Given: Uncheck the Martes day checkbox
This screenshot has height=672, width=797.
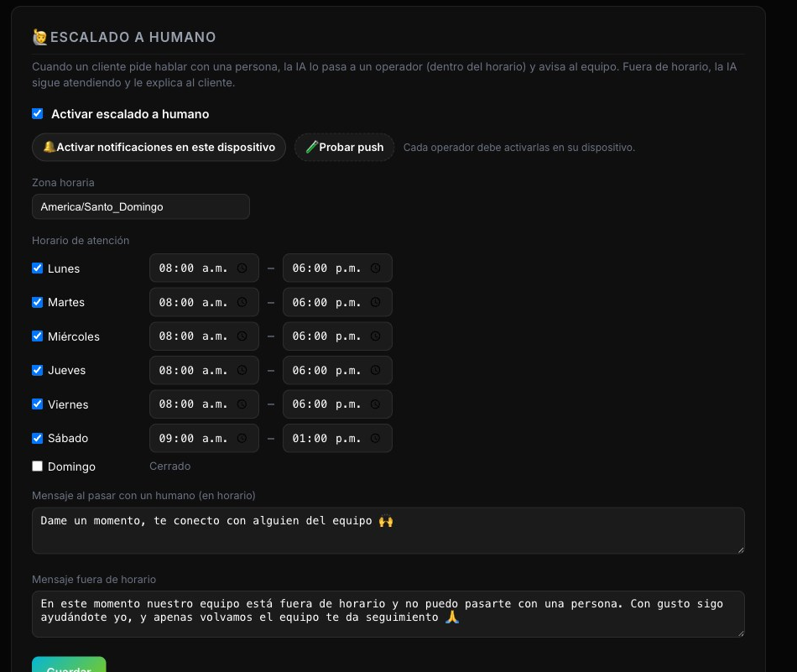Looking at the screenshot, I should coord(38,303).
